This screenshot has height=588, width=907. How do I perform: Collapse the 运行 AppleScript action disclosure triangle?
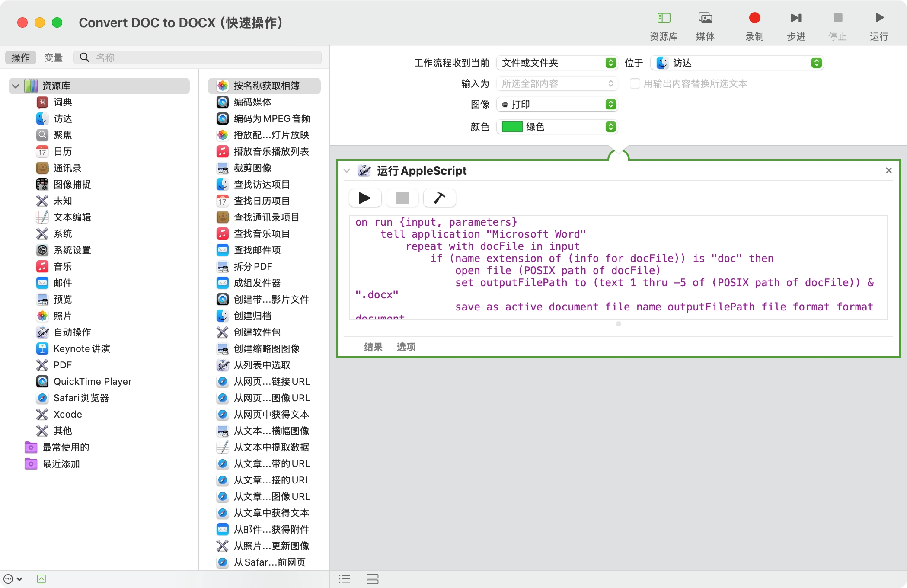pyautogui.click(x=346, y=170)
